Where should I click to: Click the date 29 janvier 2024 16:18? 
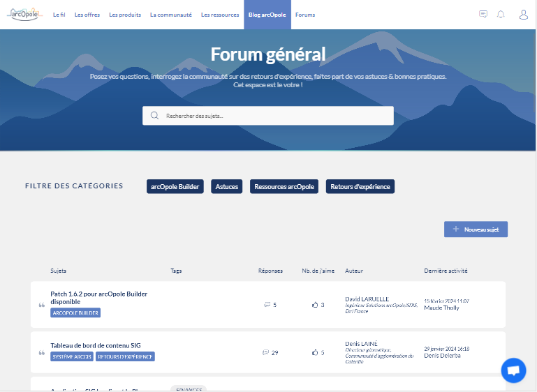447,349
